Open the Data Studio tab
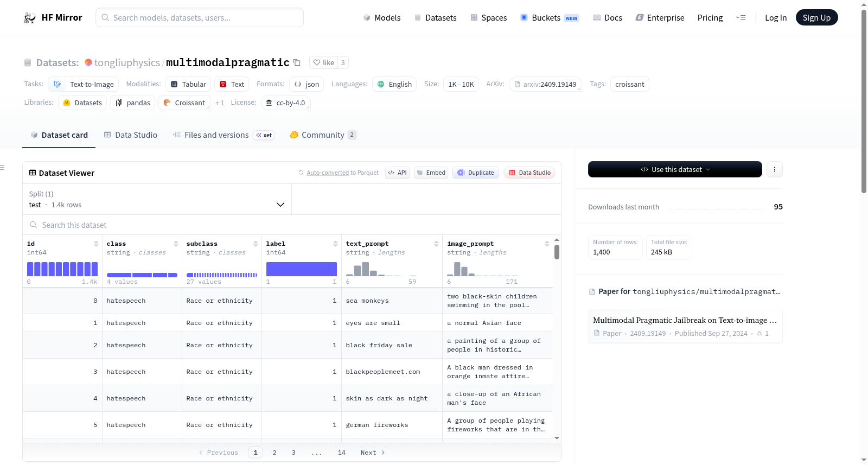The image size is (868, 465). [x=131, y=135]
